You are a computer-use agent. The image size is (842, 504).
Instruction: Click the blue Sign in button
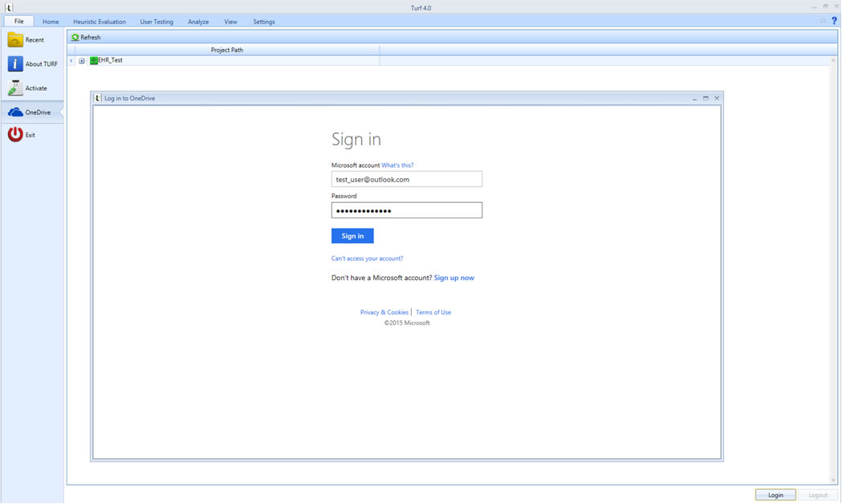pos(352,236)
